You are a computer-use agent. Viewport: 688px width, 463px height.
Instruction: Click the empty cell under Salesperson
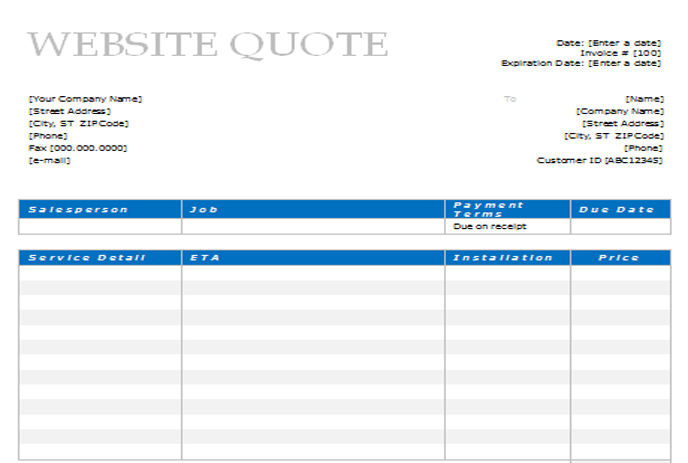[100, 226]
